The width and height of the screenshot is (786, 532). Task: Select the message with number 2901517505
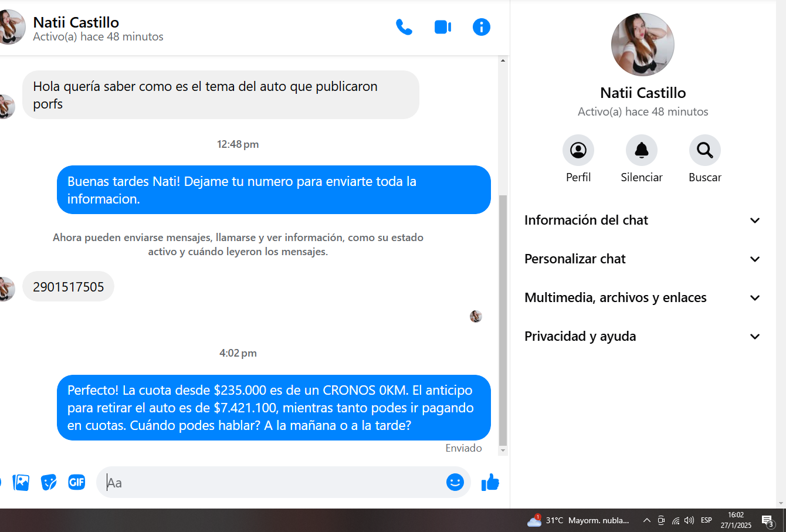point(68,287)
